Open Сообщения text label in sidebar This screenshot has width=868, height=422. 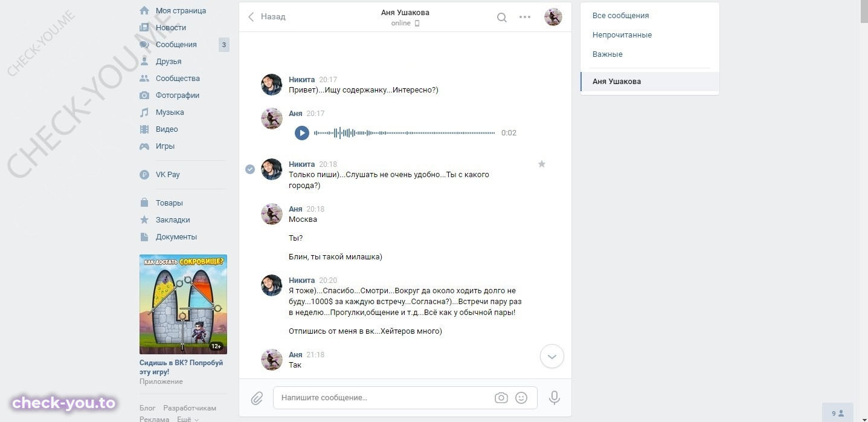pos(176,44)
